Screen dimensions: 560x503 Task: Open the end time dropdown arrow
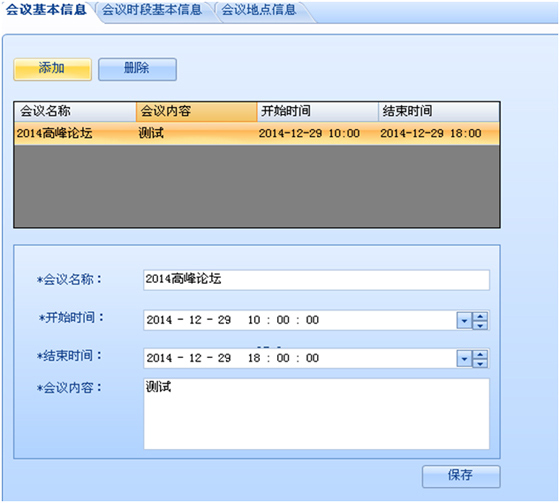pyautogui.click(x=464, y=359)
